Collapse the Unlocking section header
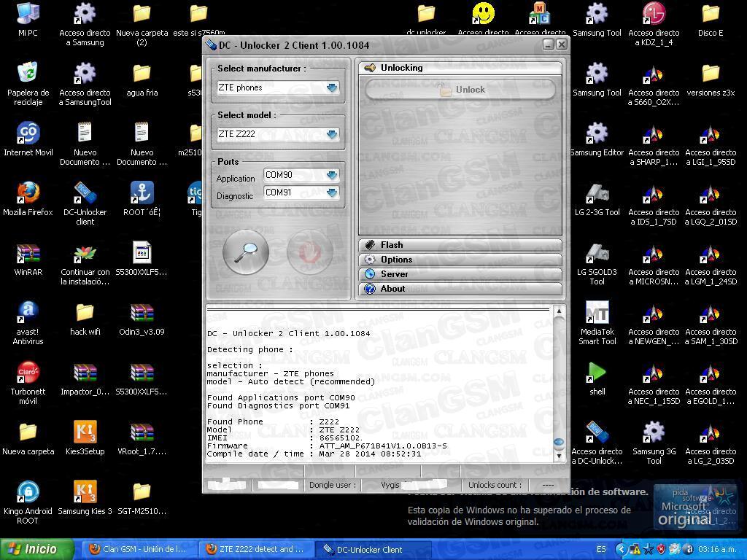This screenshot has height=560, width=747. 460,68
